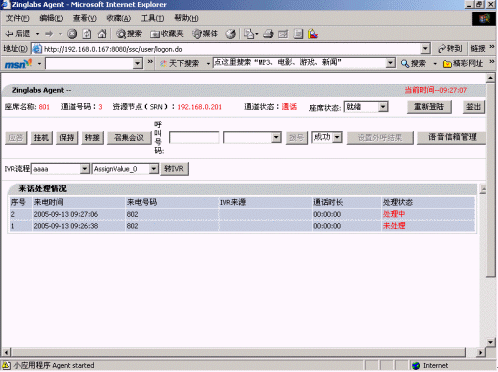Click the History icon in toolbar

coord(231,34)
